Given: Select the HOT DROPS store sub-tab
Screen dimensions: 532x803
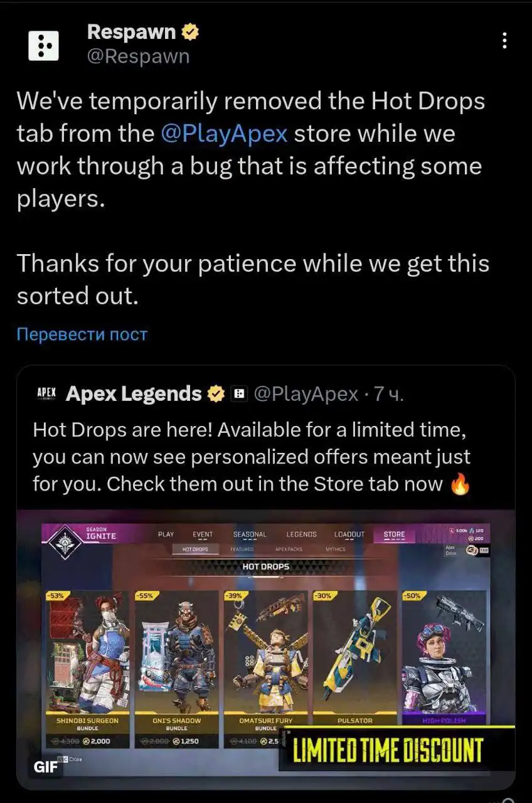Looking at the screenshot, I should pos(195,549).
